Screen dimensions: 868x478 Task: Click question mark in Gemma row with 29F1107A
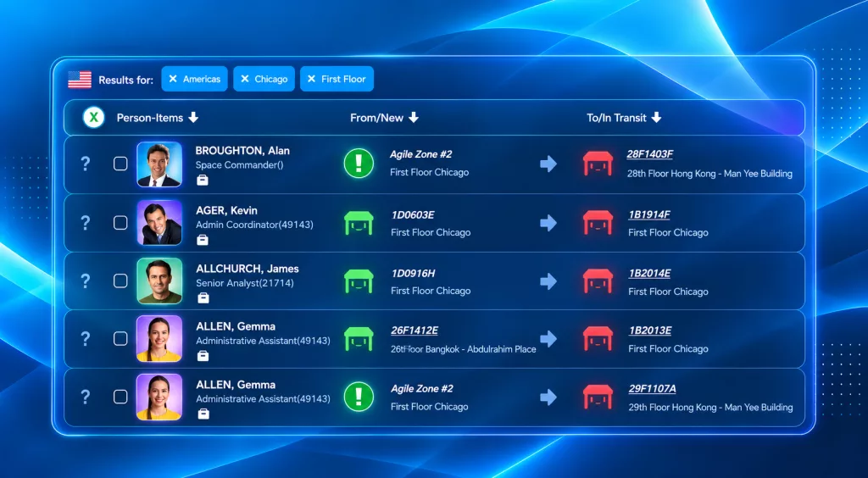[86, 397]
